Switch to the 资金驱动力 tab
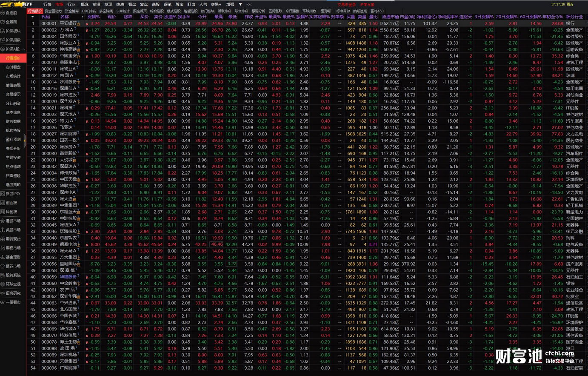588x376 pixels. tap(53, 11)
